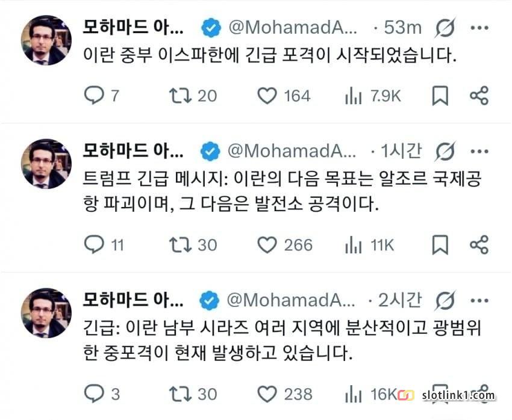Open more options on the 53m tweet
Screen dimensions: 512x420
point(479,28)
